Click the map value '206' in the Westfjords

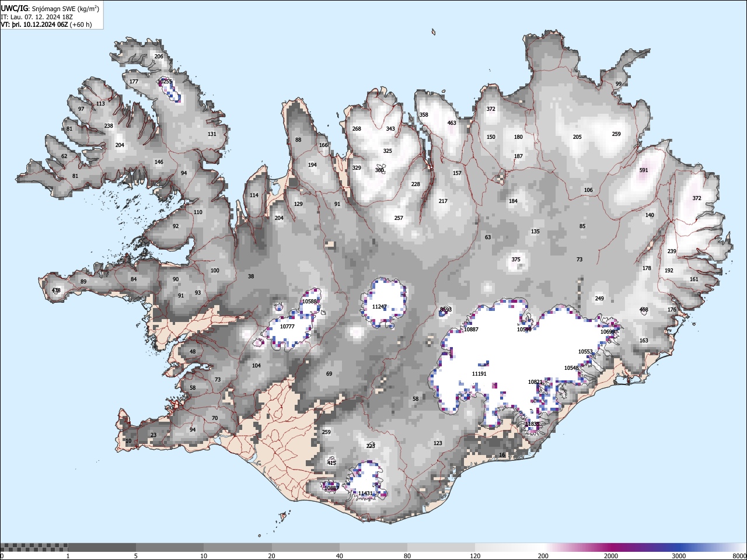pyautogui.click(x=159, y=57)
